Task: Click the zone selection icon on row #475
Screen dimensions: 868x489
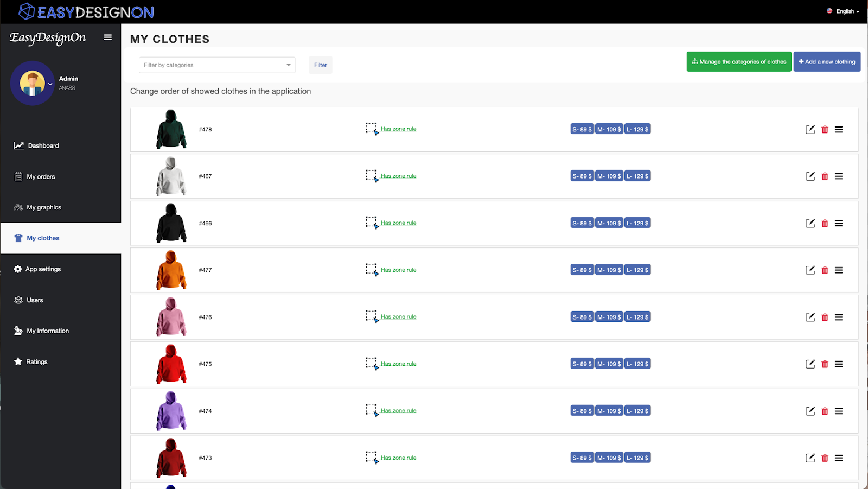Action: [x=372, y=364]
